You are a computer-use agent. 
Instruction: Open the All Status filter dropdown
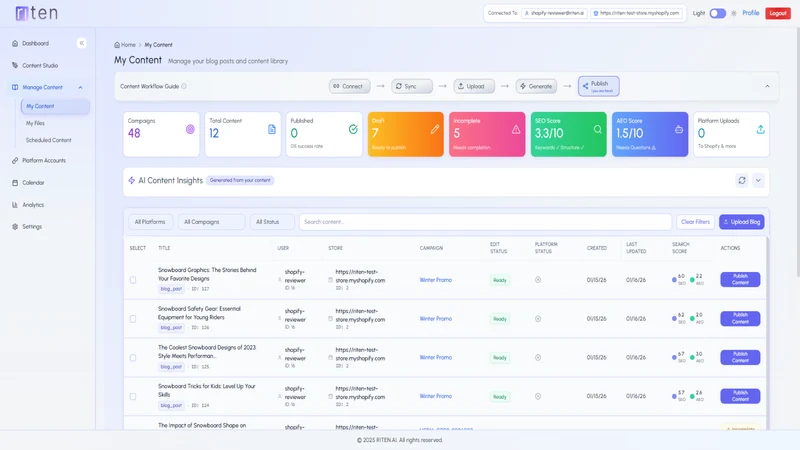[272, 222]
